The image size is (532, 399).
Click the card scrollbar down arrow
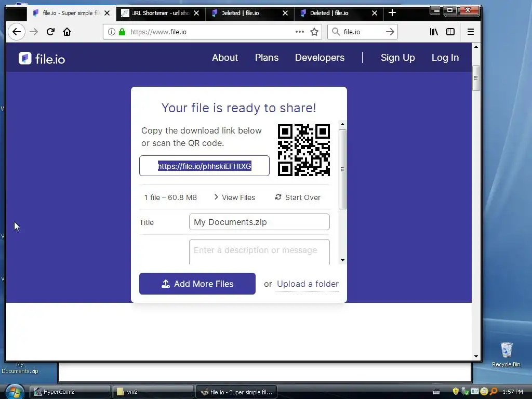coord(342,260)
